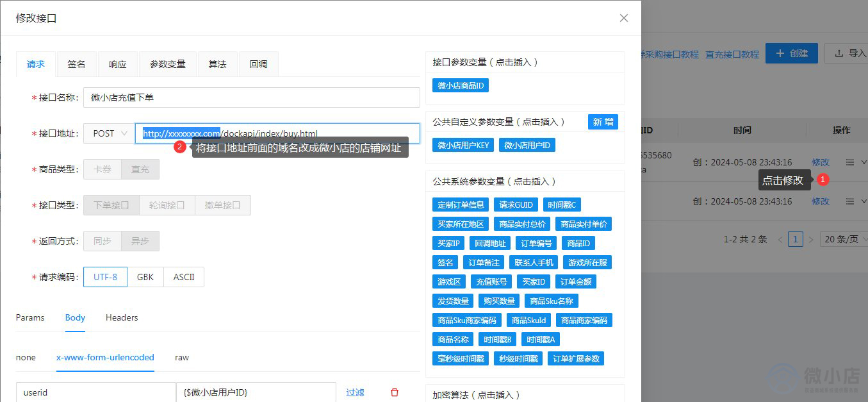This screenshot has height=402, width=868.
Task: Select 直充 product type
Action: click(x=140, y=169)
